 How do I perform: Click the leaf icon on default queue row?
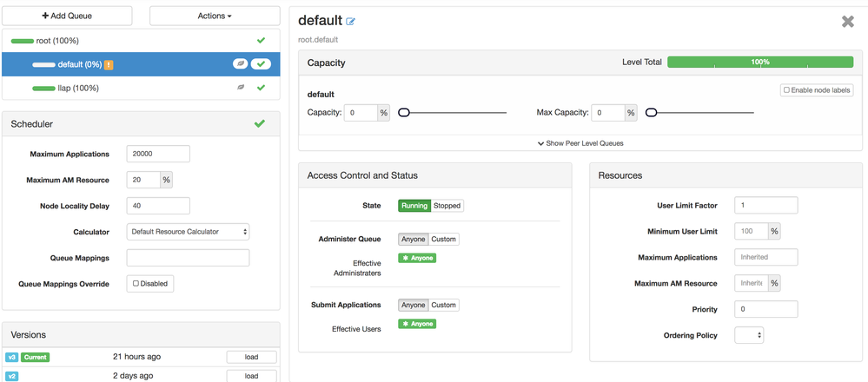(x=240, y=64)
